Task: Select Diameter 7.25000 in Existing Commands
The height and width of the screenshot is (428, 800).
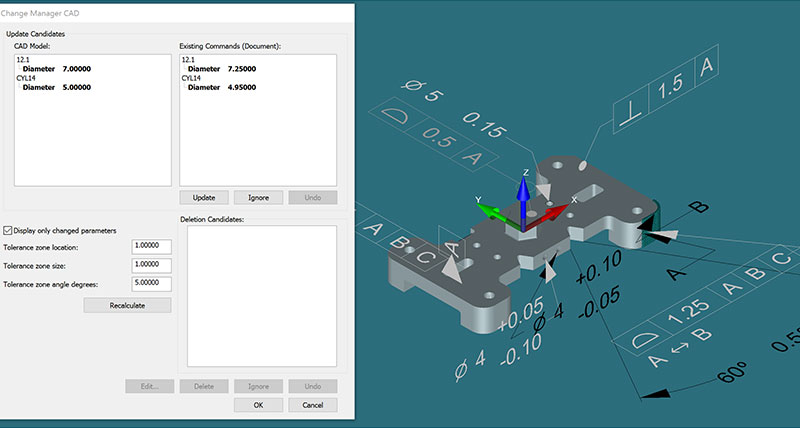Action: tap(221, 69)
